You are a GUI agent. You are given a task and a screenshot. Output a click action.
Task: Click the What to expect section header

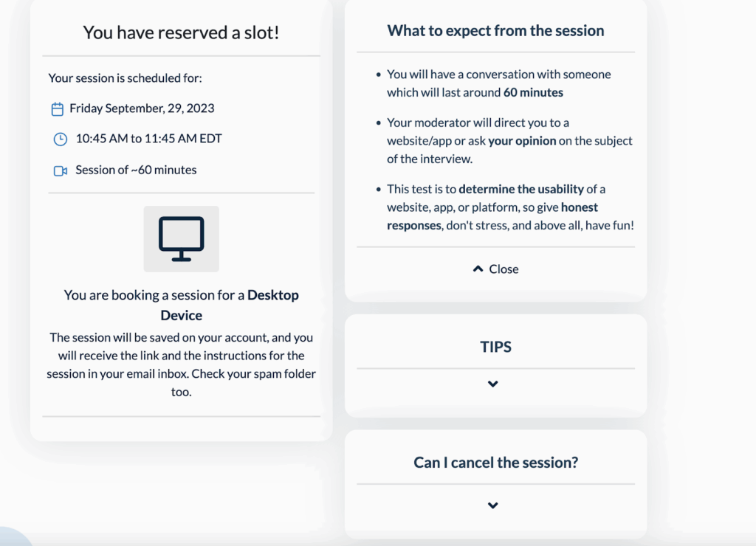click(x=495, y=31)
